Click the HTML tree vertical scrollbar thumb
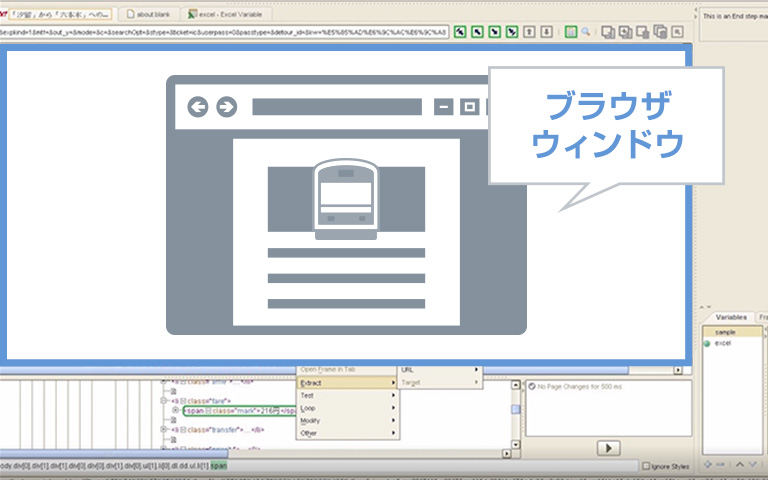This screenshot has height=480, width=768. pos(515,409)
